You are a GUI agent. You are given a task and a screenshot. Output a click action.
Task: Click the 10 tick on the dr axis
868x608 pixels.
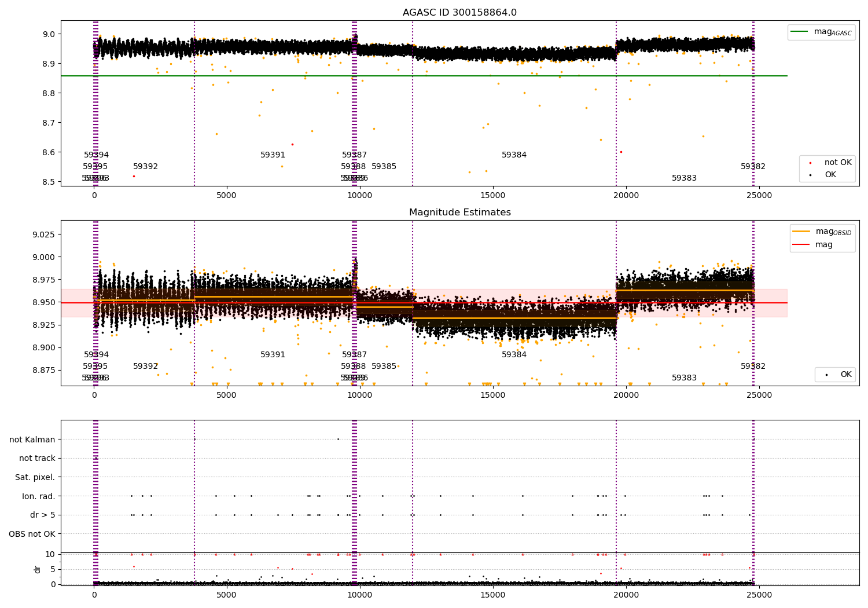coord(50,554)
